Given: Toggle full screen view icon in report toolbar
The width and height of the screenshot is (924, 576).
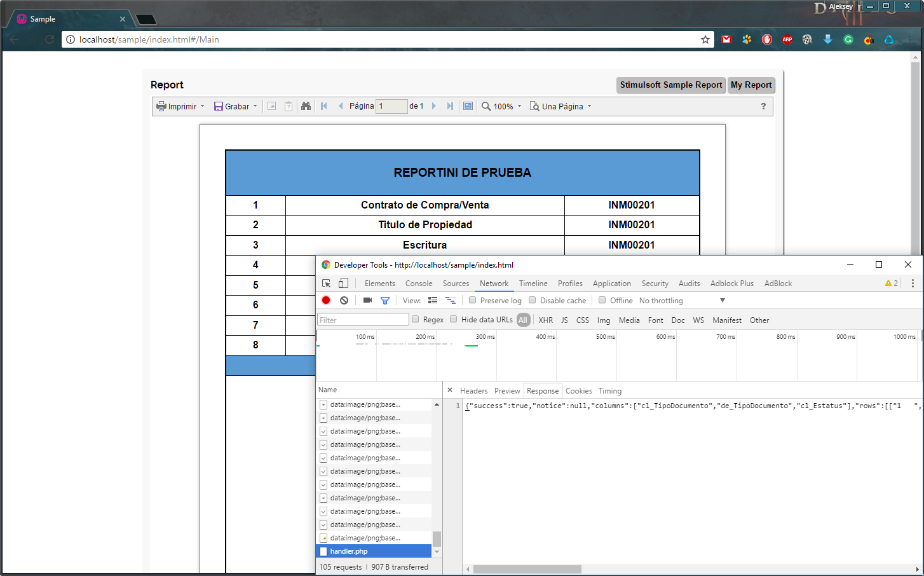Looking at the screenshot, I should pos(468,106).
